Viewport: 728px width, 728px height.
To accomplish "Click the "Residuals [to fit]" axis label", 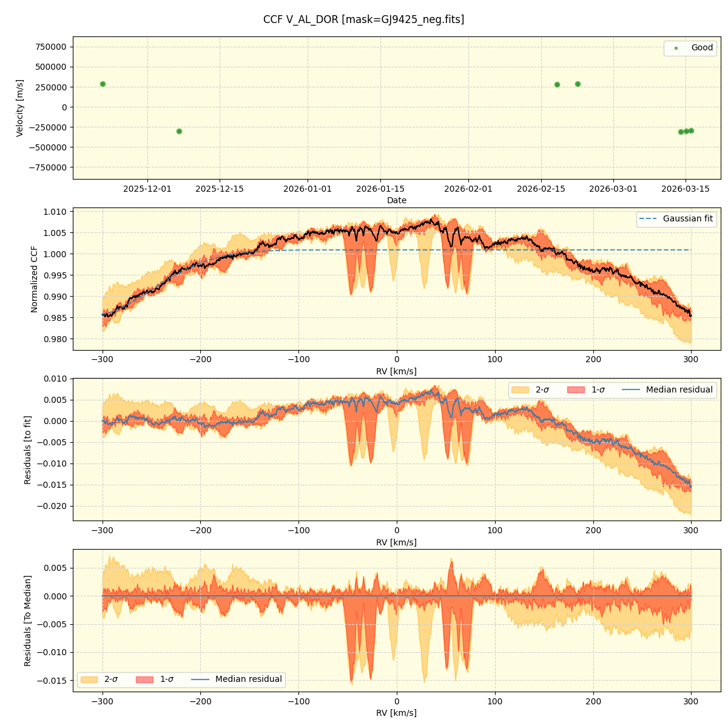I will click(27, 450).
